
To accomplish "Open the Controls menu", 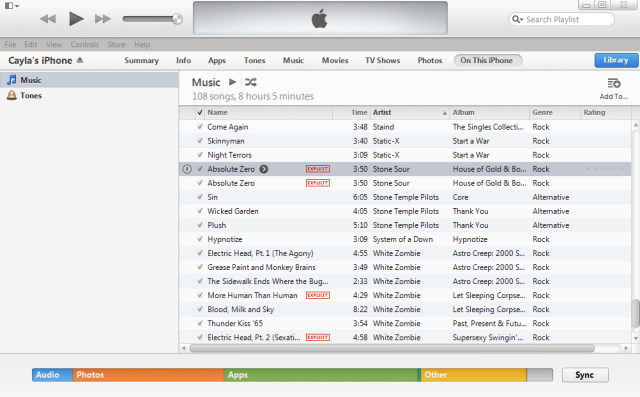I will pos(84,44).
